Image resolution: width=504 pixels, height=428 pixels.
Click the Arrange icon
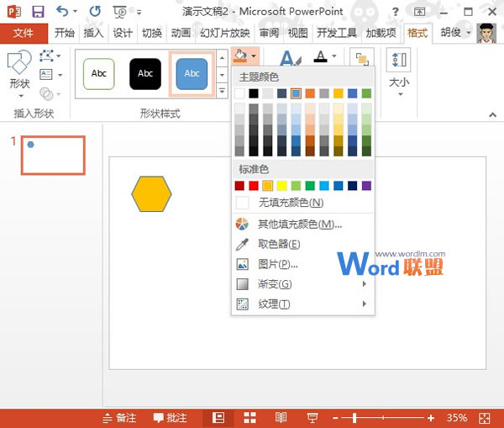362,59
